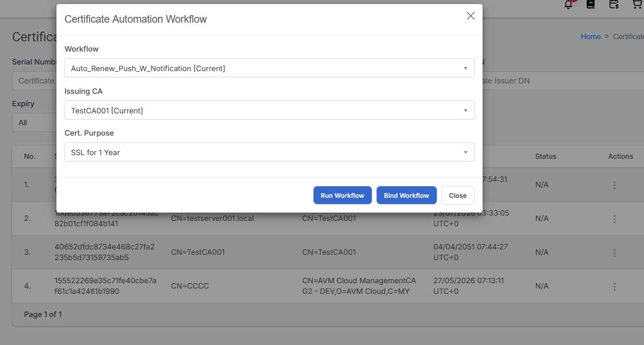Follow the Home breadcrumb link
644x345 pixels.
[x=591, y=36]
